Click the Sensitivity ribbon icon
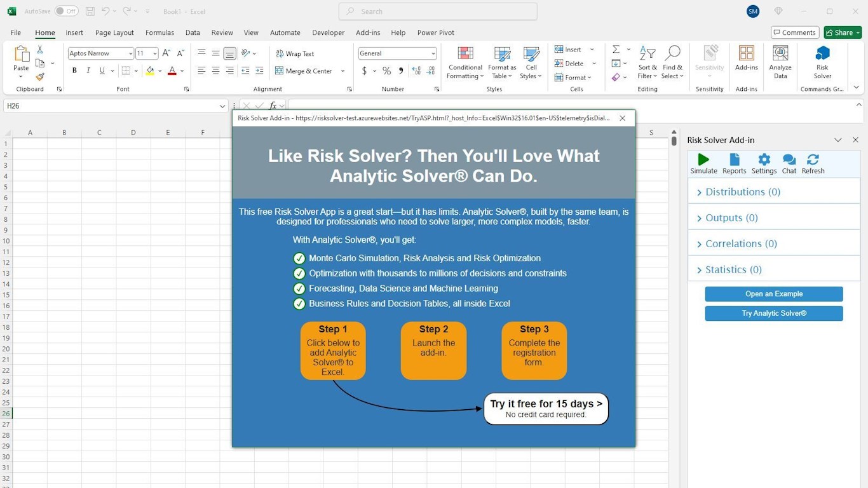The image size is (868, 488). point(710,53)
